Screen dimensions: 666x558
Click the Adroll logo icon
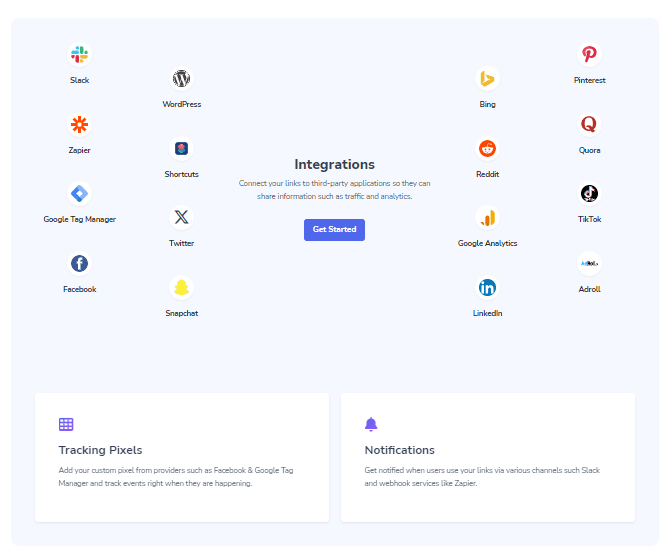pos(589,263)
